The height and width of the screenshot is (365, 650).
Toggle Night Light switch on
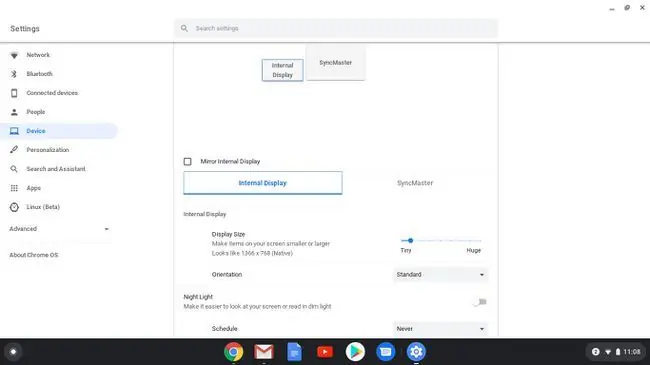(480, 302)
